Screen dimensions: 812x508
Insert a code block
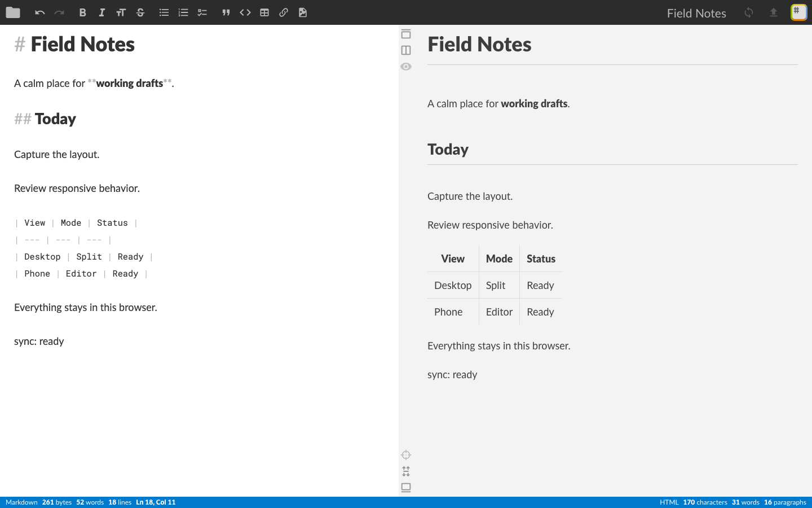pos(245,12)
